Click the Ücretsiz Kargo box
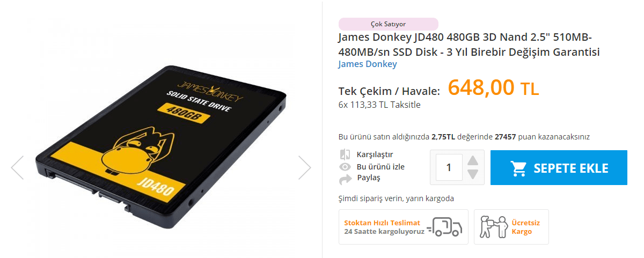The height and width of the screenshot is (258, 644). 511,227
